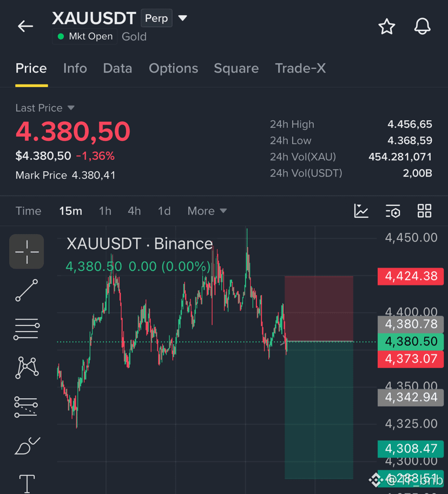Click the 24h Vol(USDT) value 2,00B
Screen dimensions: 448x494
418,173
